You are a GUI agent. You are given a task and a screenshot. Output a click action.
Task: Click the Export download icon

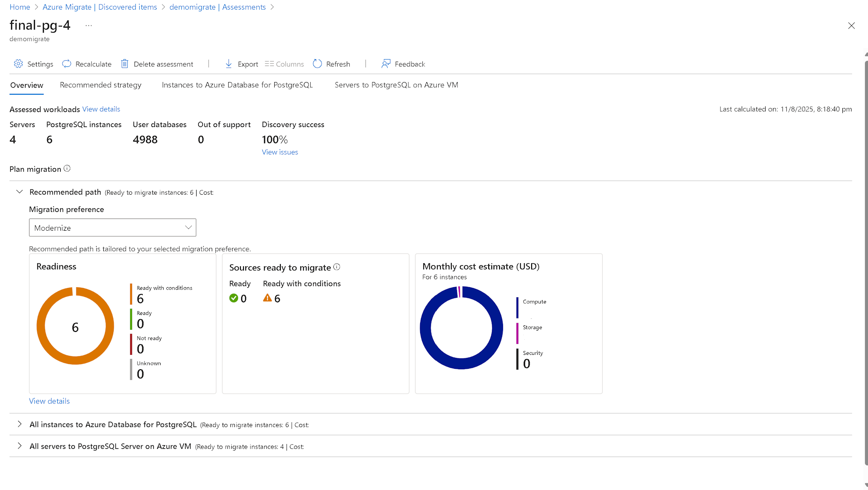coord(229,64)
